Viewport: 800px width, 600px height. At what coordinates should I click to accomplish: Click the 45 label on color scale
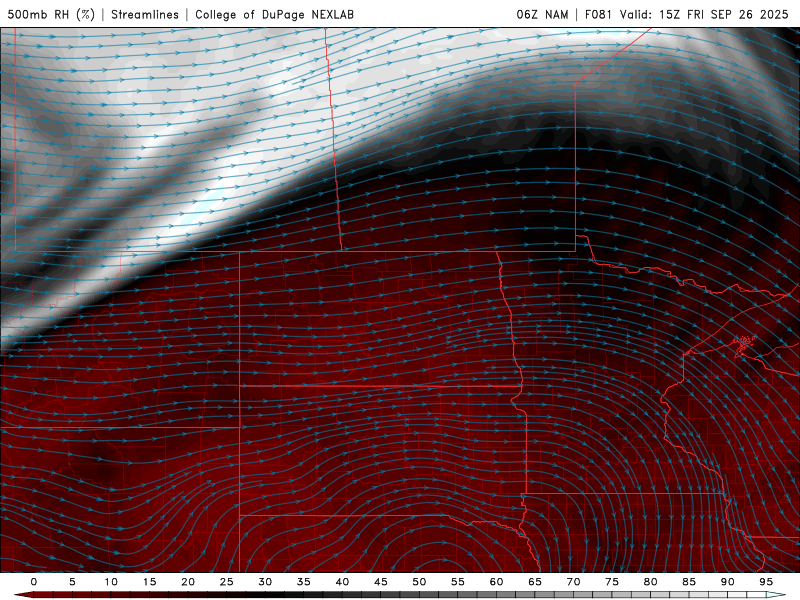click(381, 582)
